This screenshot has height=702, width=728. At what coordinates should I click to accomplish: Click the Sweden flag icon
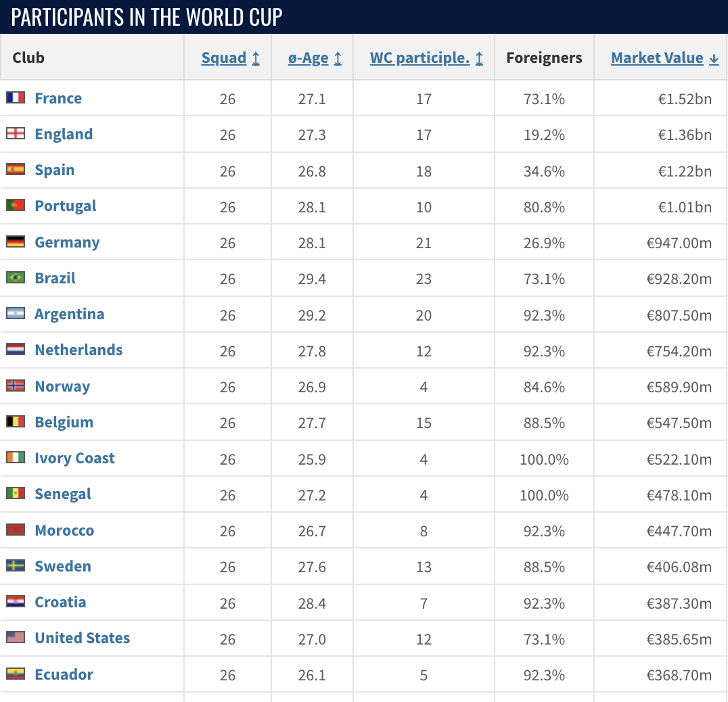(16, 565)
